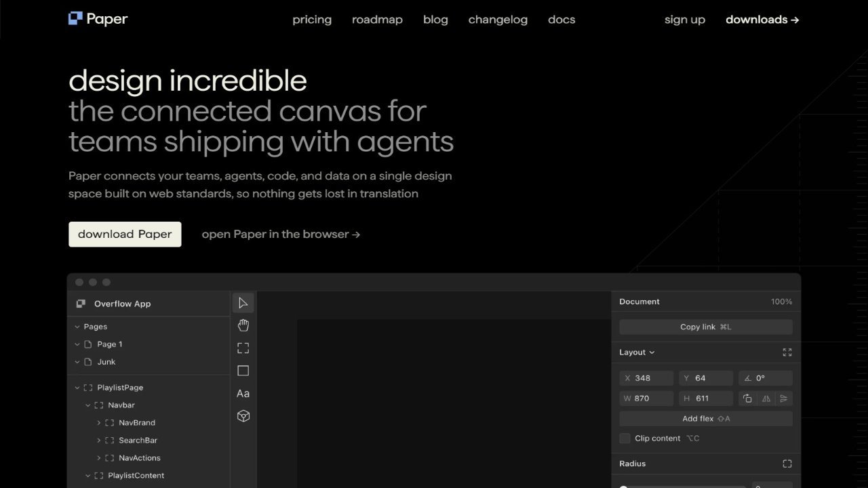The height and width of the screenshot is (488, 868).
Task: Select the Junk page label
Action: coord(106,362)
